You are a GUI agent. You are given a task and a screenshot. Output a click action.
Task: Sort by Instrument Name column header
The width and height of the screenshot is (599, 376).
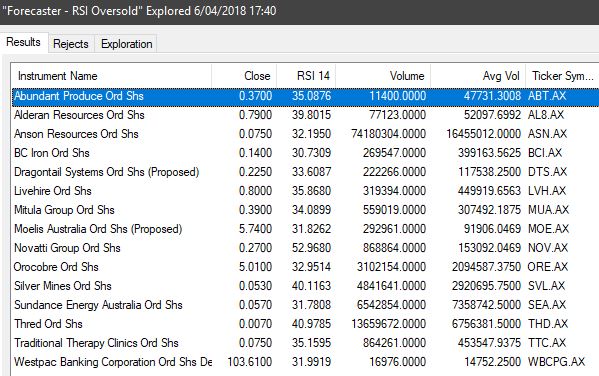point(111,76)
